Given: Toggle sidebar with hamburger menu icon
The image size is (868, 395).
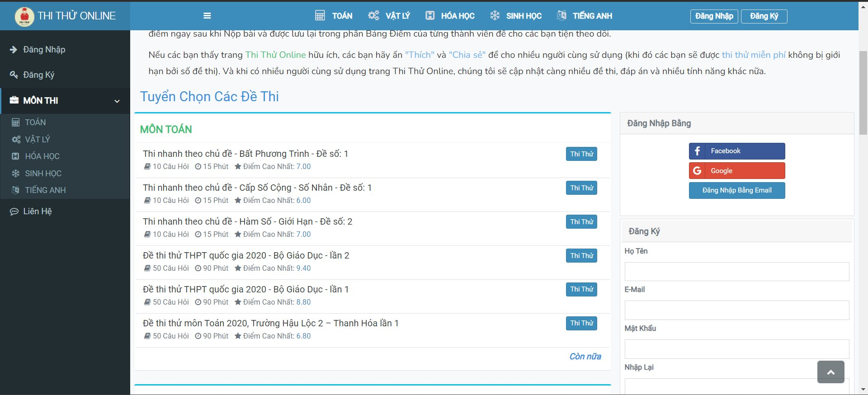Looking at the screenshot, I should click(207, 16).
